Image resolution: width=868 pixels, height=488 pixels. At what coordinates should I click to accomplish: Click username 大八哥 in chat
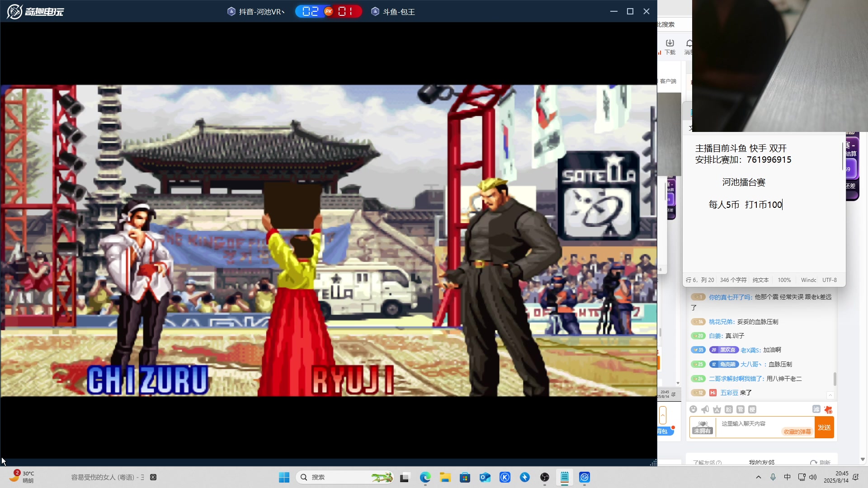[751, 364]
